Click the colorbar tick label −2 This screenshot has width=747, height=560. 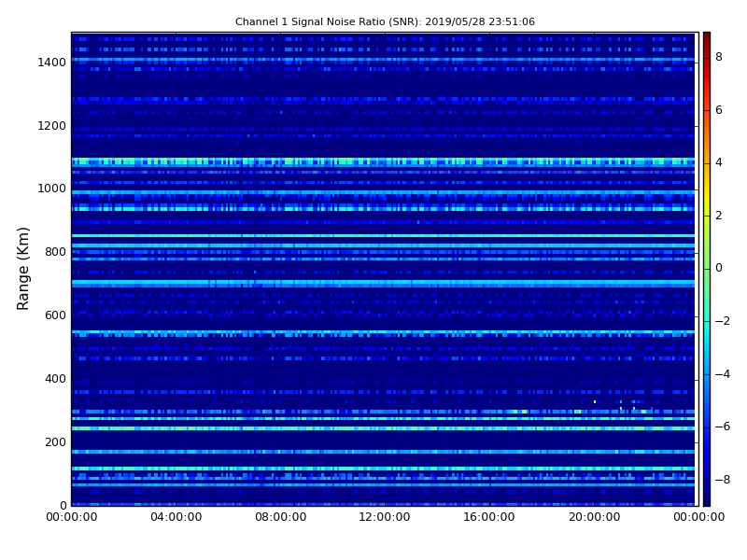(x=723, y=321)
